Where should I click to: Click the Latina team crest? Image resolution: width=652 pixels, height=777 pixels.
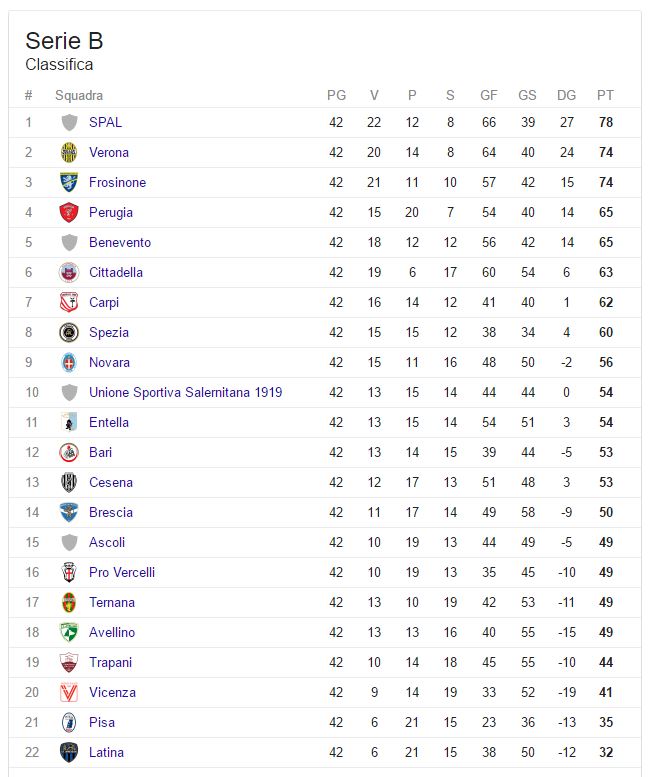click(69, 752)
